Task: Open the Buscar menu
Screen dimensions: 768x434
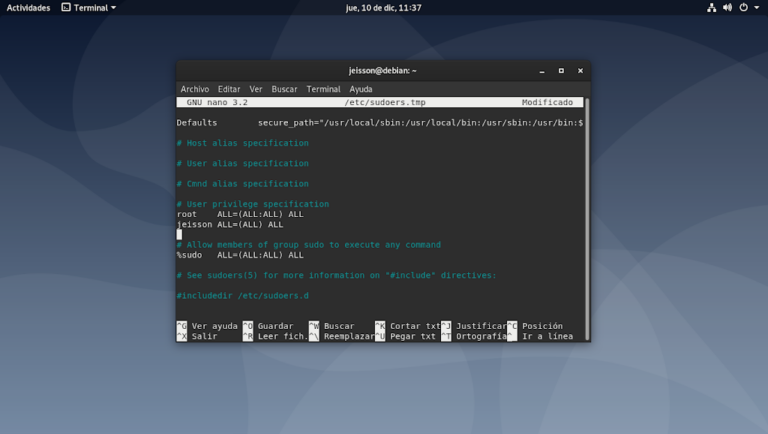Action: (x=284, y=89)
